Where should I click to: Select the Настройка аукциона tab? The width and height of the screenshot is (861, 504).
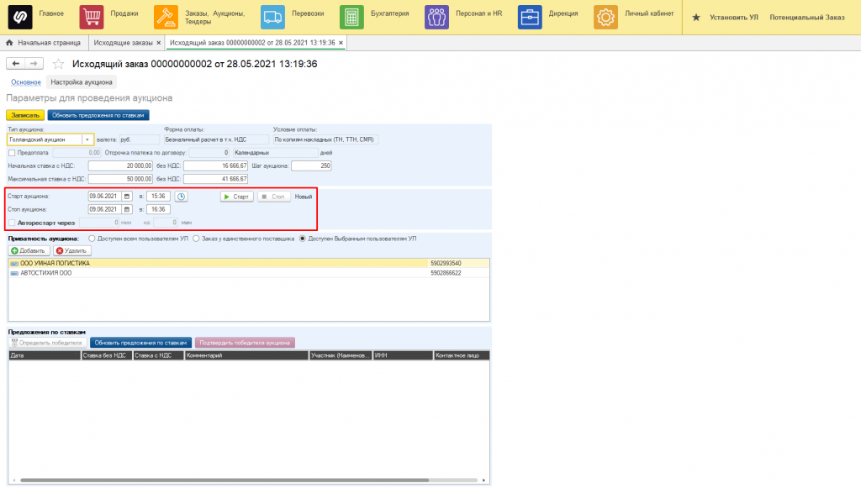pos(82,82)
